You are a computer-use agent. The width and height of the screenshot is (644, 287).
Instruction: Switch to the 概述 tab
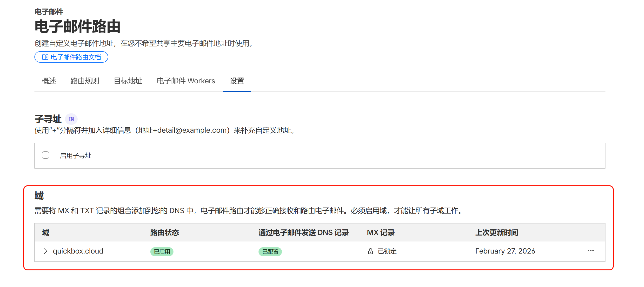[x=49, y=81]
